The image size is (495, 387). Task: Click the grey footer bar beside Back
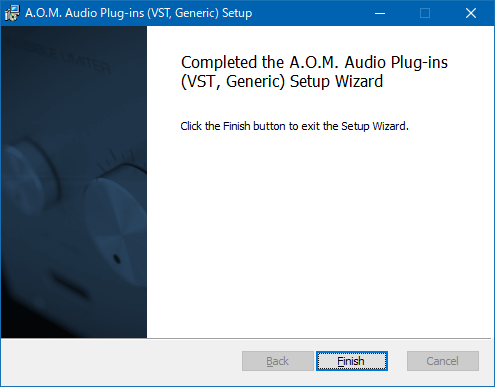click(120, 362)
